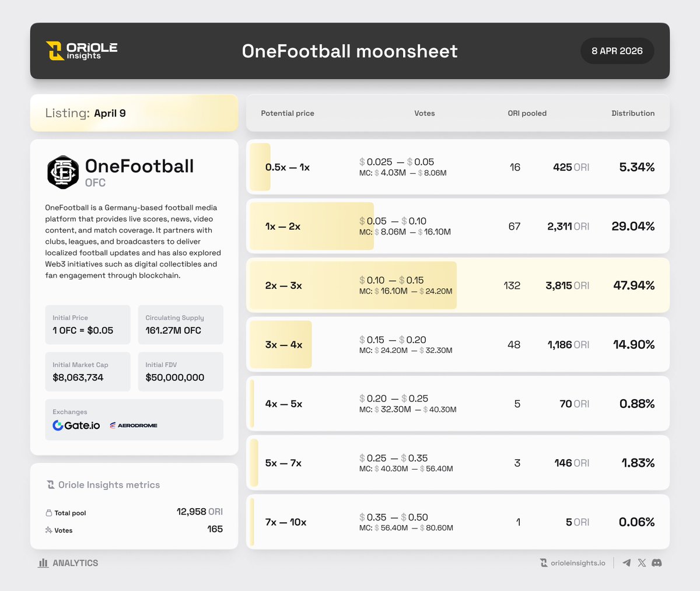Click the ANALYTICS label in footer
This screenshot has width=700, height=591.
pos(75,563)
